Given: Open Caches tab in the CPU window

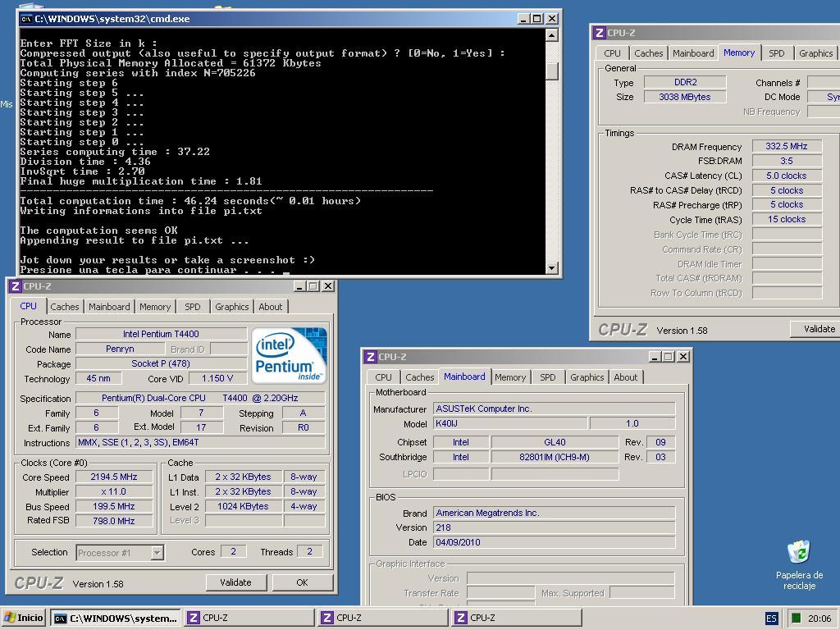Looking at the screenshot, I should tap(65, 307).
